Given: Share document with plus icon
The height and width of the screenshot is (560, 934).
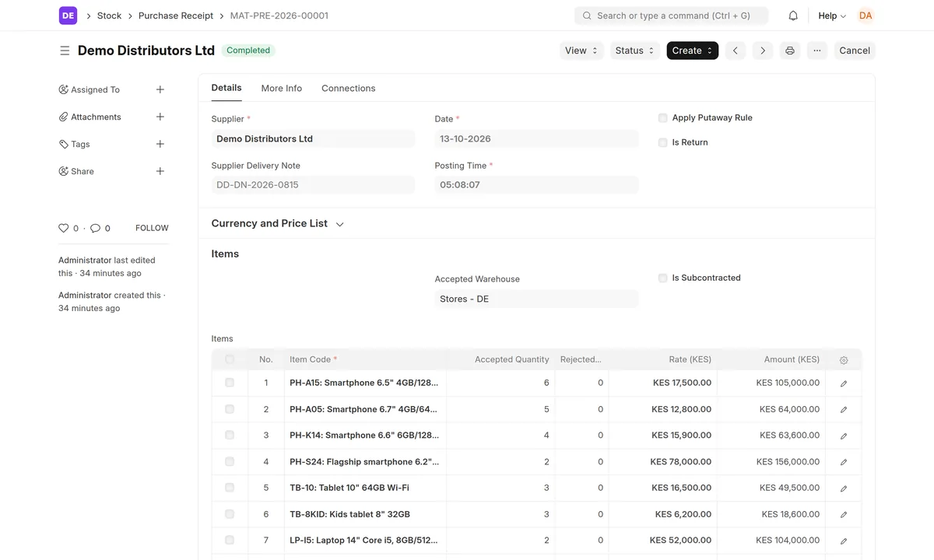Looking at the screenshot, I should pos(160,171).
